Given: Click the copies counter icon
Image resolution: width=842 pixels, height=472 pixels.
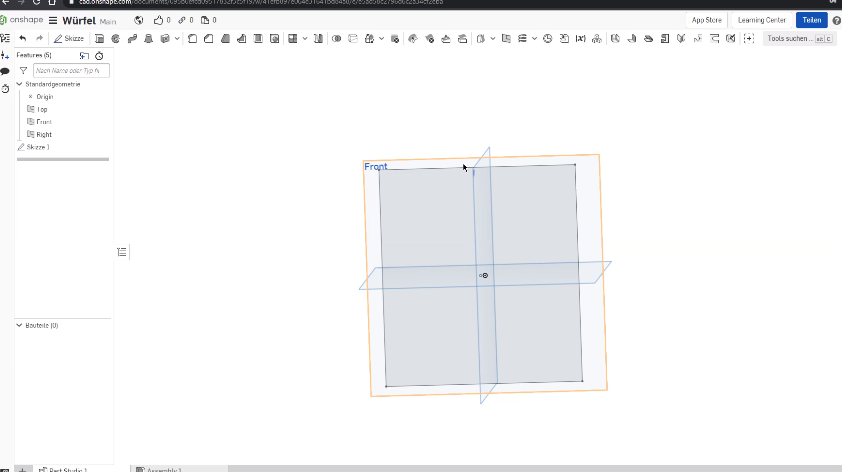Looking at the screenshot, I should [x=208, y=20].
